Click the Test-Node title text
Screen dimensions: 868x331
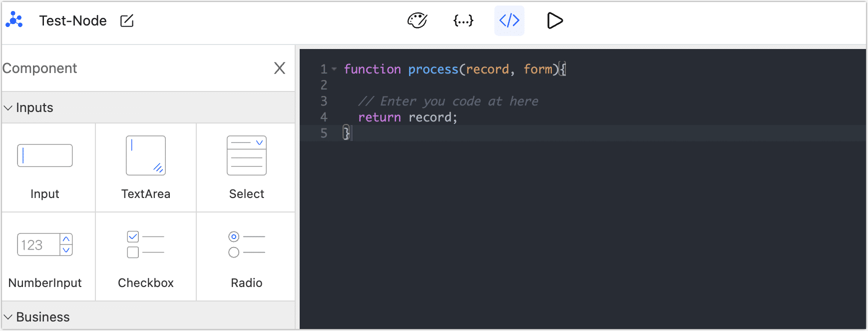point(73,20)
